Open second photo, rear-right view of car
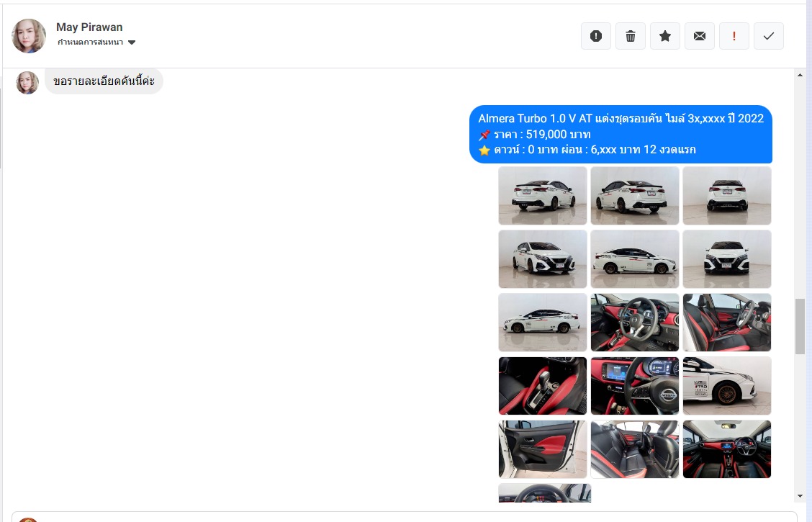Viewport: 812px width, 522px height. point(635,196)
